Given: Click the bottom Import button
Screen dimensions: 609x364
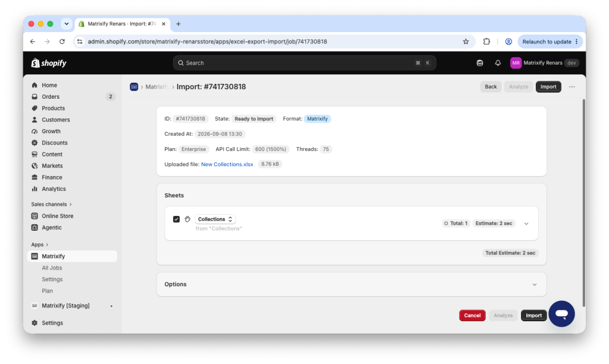Looking at the screenshot, I should click(533, 315).
